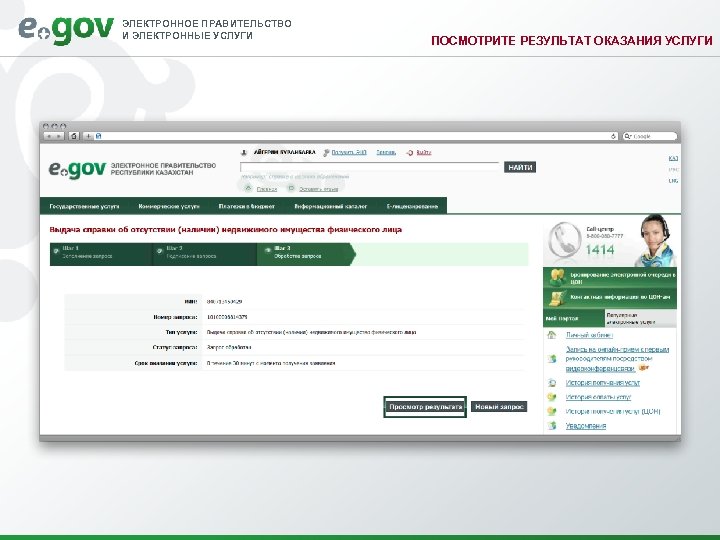Open the Главная link under the search box

click(x=267, y=189)
